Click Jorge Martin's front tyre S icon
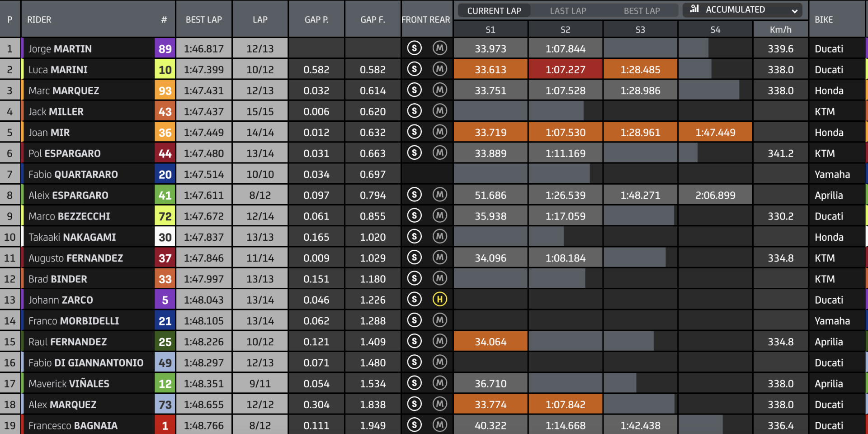The width and height of the screenshot is (868, 434). click(414, 48)
